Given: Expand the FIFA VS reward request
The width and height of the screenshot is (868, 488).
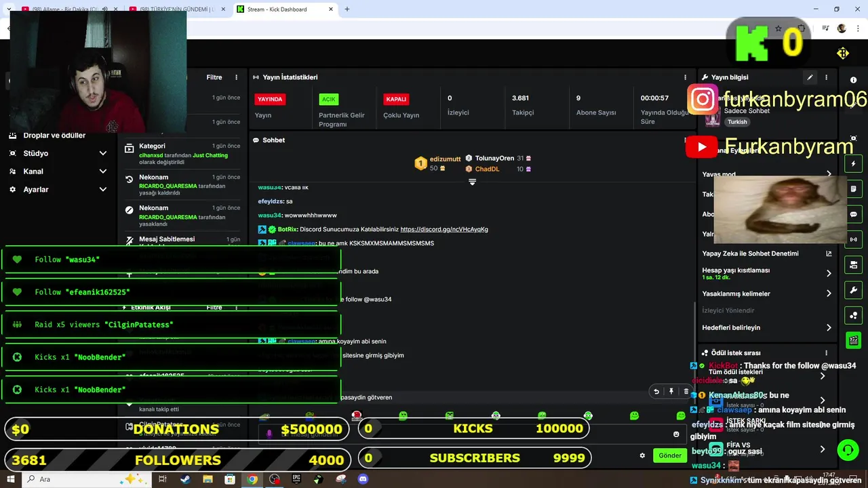Looking at the screenshot, I should (823, 449).
